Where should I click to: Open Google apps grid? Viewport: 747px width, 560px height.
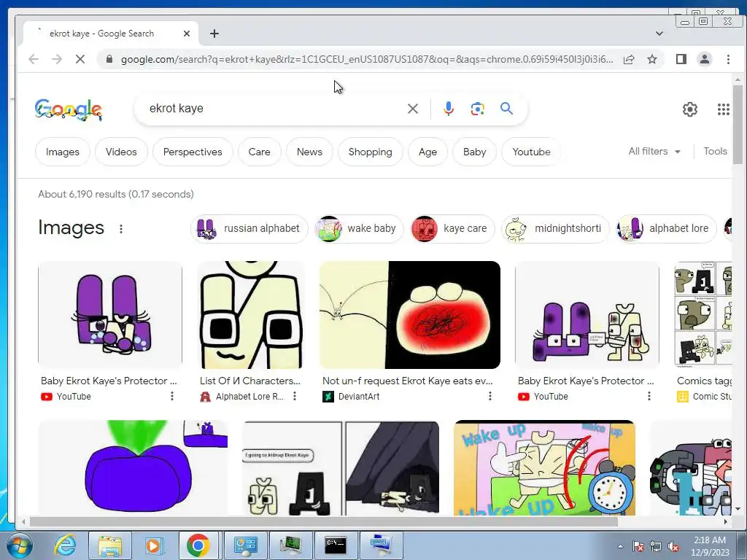723,109
